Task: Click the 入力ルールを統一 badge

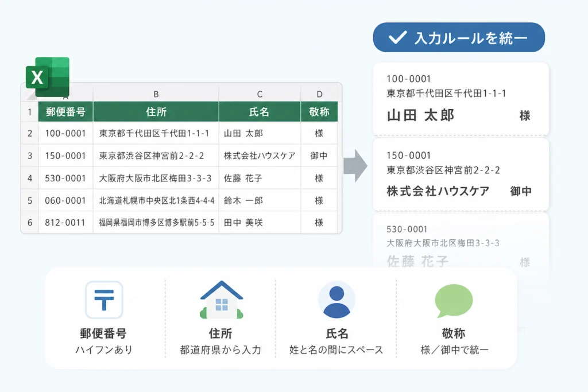Action: coord(459,37)
